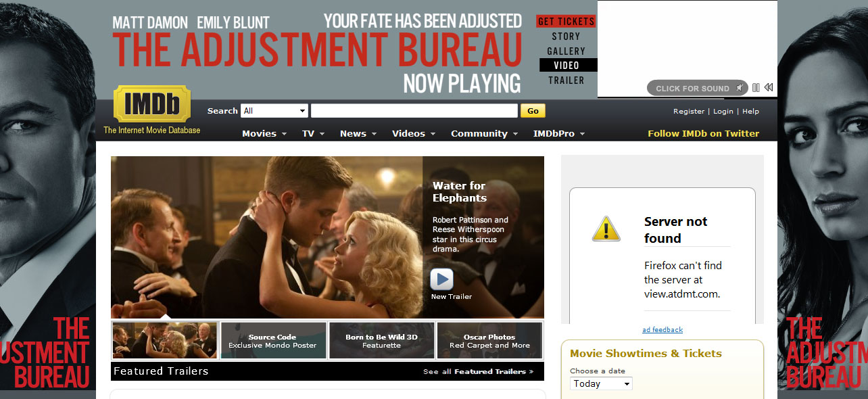868x399 pixels.
Task: Open the search category dropdown
Action: click(274, 111)
